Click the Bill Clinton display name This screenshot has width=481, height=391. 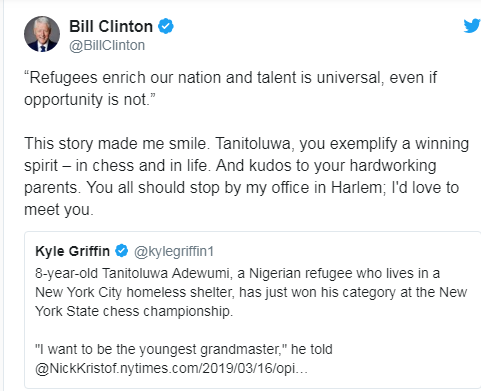click(111, 26)
